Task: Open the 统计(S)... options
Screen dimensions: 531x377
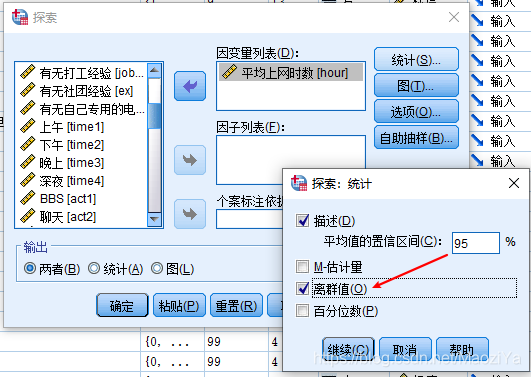Action: tap(416, 60)
